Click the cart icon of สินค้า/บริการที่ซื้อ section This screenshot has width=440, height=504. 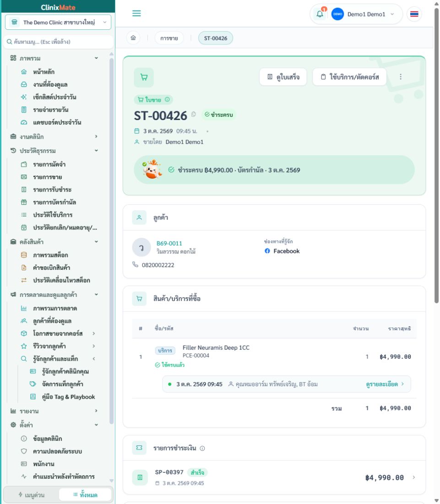click(x=139, y=299)
